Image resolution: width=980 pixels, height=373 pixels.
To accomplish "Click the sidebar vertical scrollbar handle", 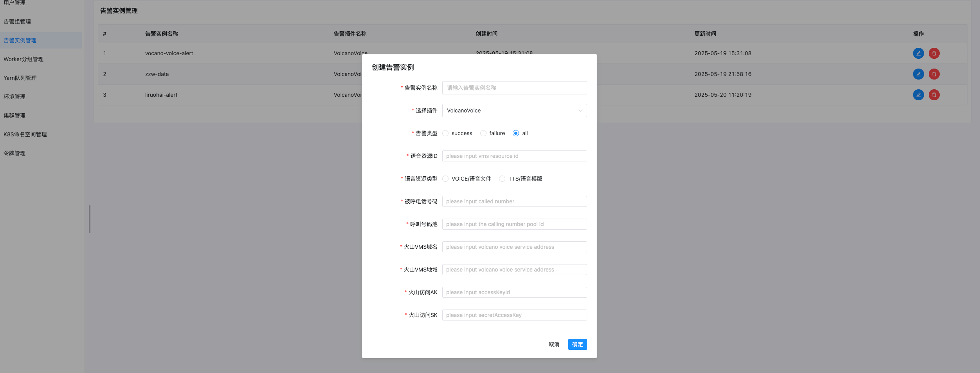I will pyautogui.click(x=90, y=219).
